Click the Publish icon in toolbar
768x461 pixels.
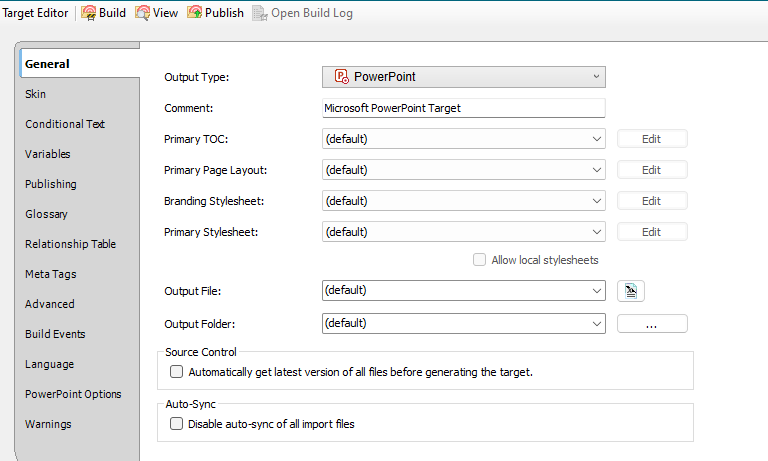[194, 13]
